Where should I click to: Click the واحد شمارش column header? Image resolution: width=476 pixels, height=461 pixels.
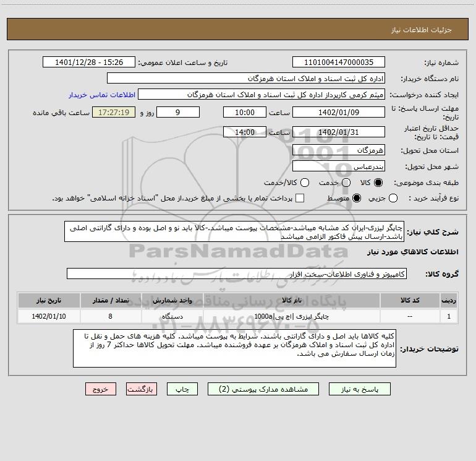pos(172,300)
